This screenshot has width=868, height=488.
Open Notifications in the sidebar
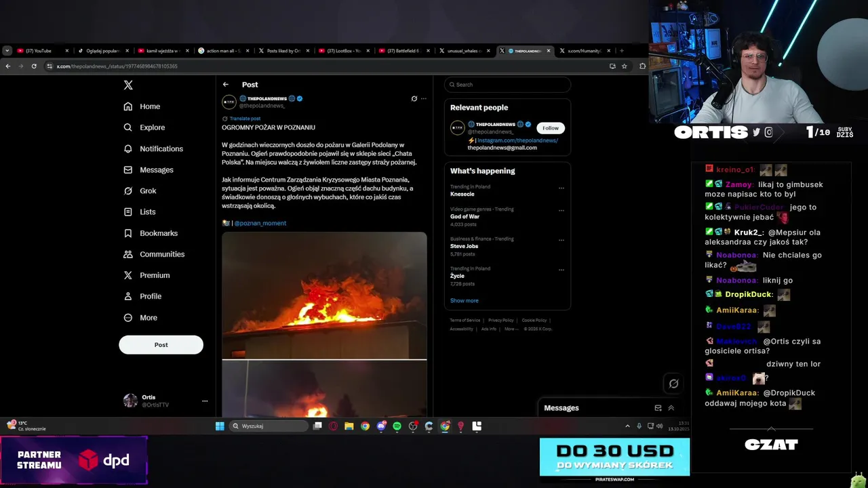(153, 148)
